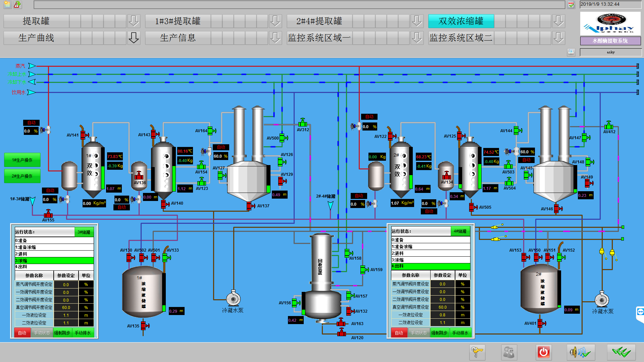Switch to the 提取罐 tab
644x362 pixels.
click(36, 21)
